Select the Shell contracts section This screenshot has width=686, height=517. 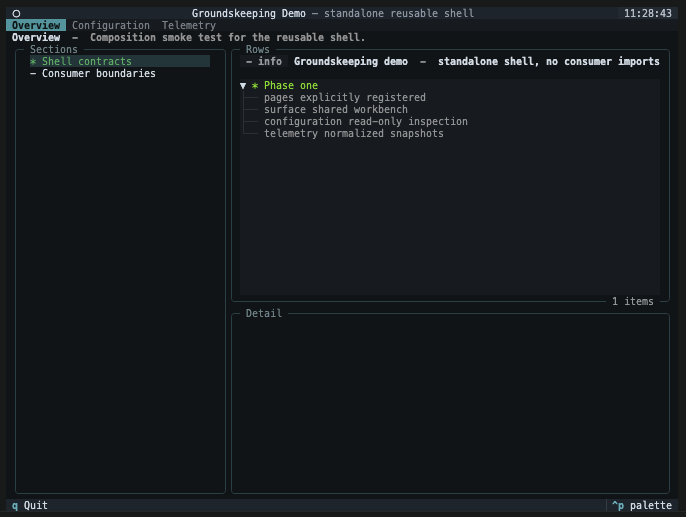pos(120,61)
